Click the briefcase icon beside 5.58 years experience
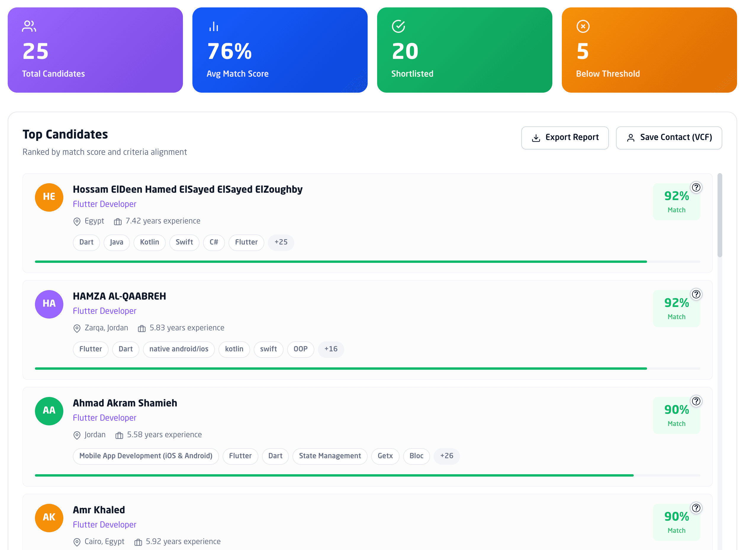The height and width of the screenshot is (550, 756). coord(119,435)
